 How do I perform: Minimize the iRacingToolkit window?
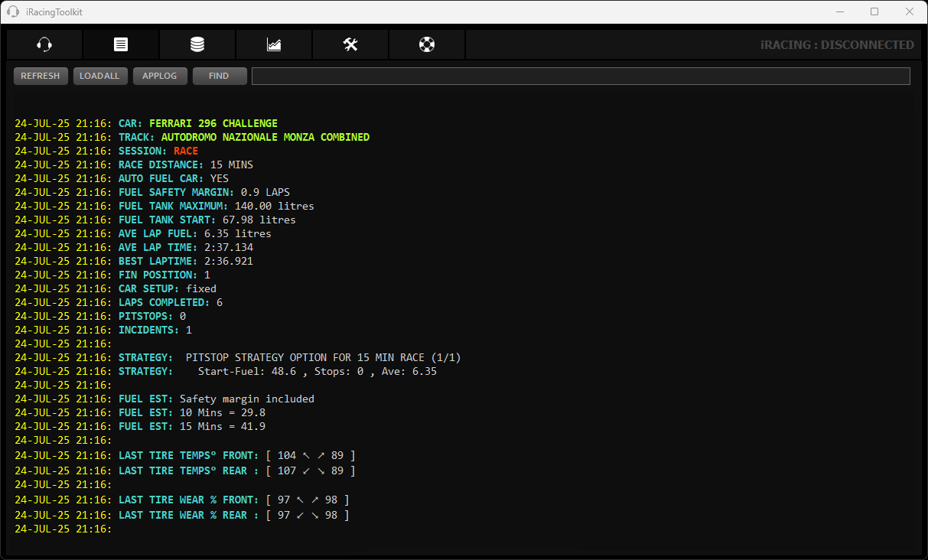point(839,11)
